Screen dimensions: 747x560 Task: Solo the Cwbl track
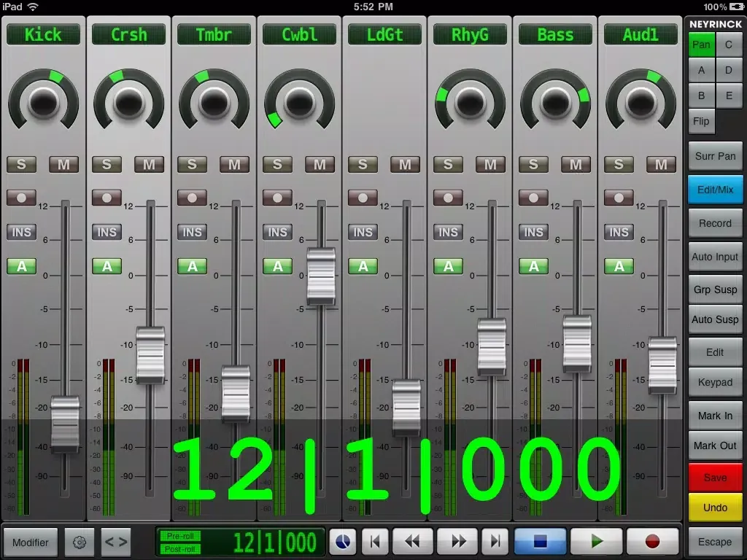coord(277,164)
